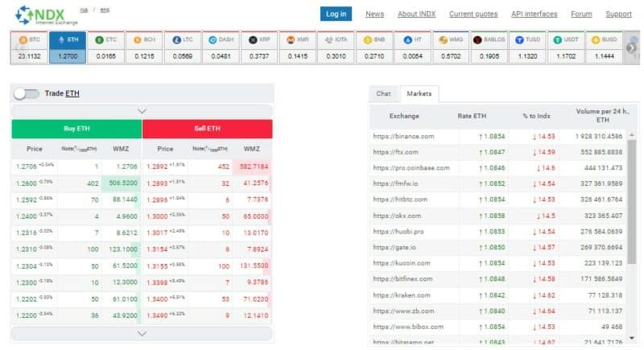
Task: Click the underlined ETH link beside Trade
Action: pos(72,93)
